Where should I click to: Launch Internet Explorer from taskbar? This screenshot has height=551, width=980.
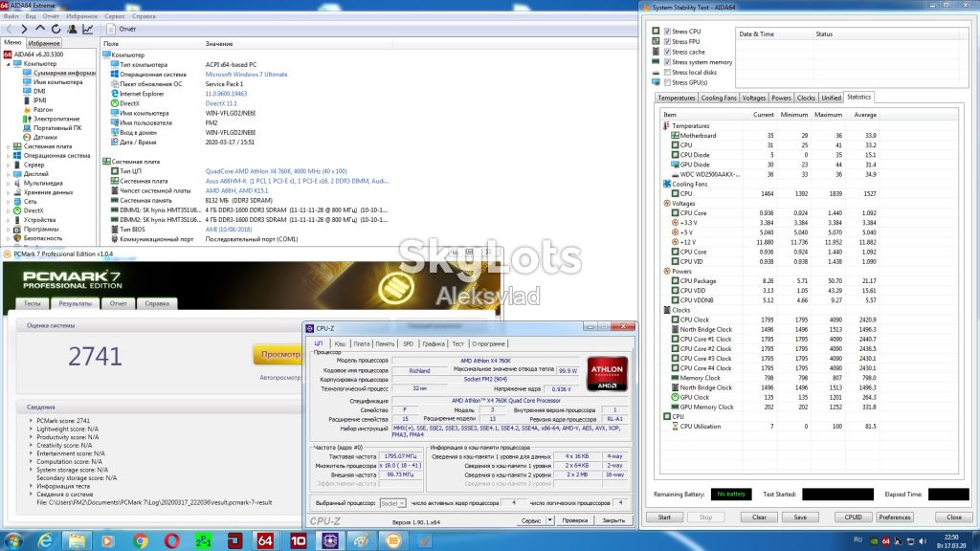(45, 540)
